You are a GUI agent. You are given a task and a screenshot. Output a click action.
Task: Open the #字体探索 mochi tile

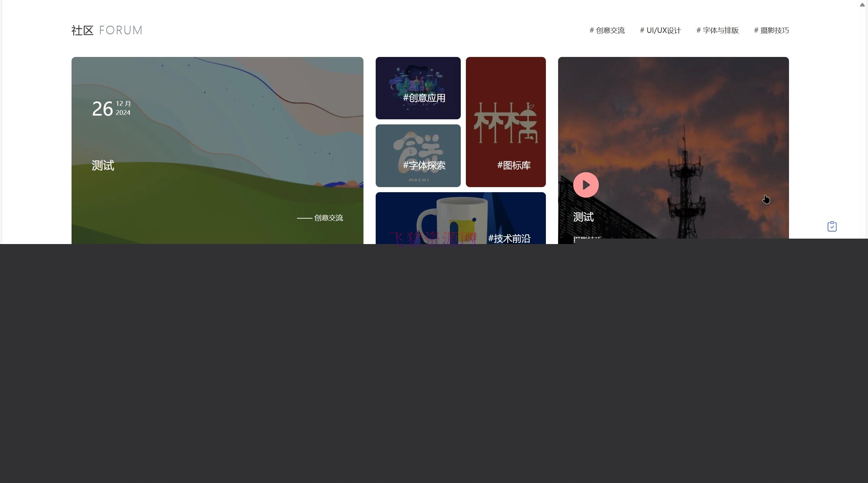[424, 165]
